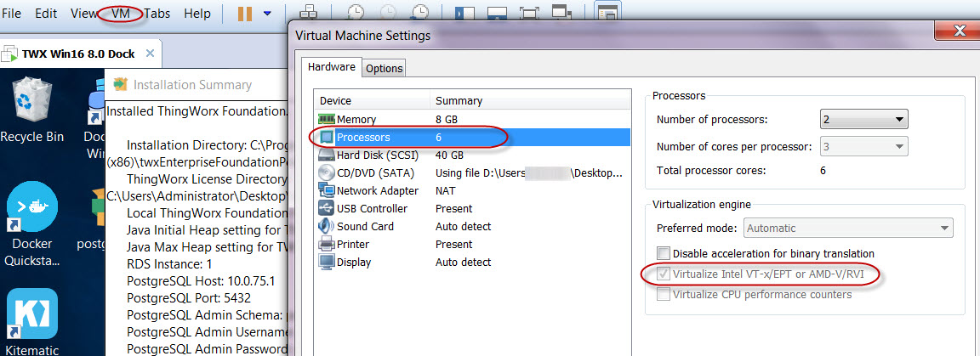The width and height of the screenshot is (980, 356).
Task: Toggle Disable acceleration for binary translation
Action: click(x=664, y=253)
